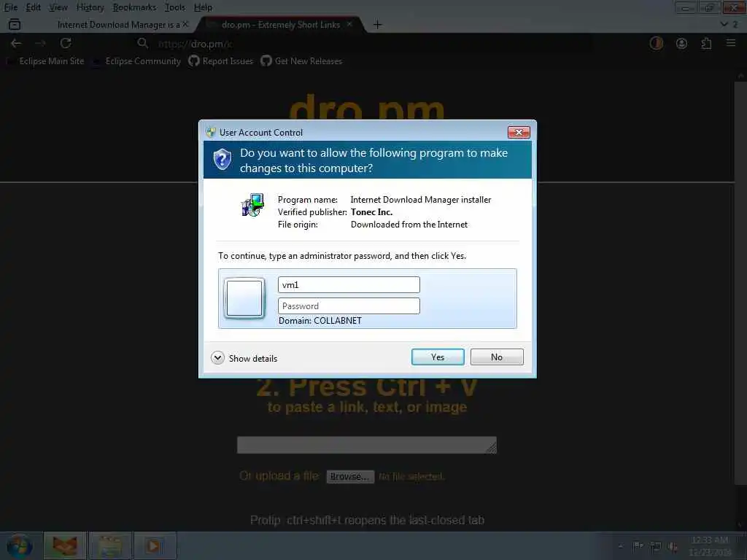The height and width of the screenshot is (560, 747).
Task: Open the Eclipse Community bookmark
Action: [x=137, y=61]
